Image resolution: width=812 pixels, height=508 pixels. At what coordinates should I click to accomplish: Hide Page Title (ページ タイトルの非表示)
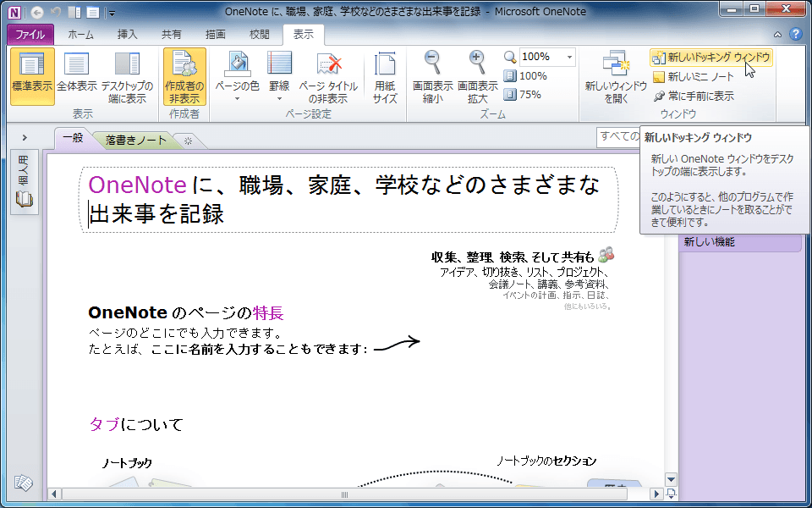tap(328, 77)
